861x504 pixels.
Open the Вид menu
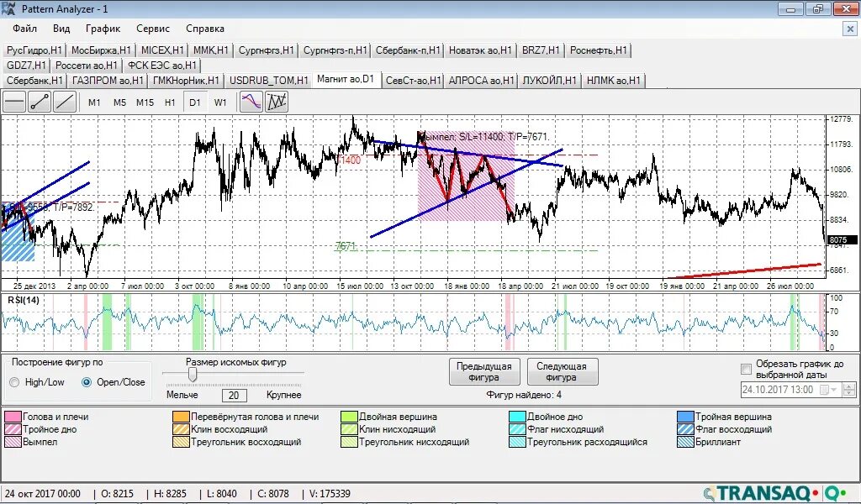(61, 29)
